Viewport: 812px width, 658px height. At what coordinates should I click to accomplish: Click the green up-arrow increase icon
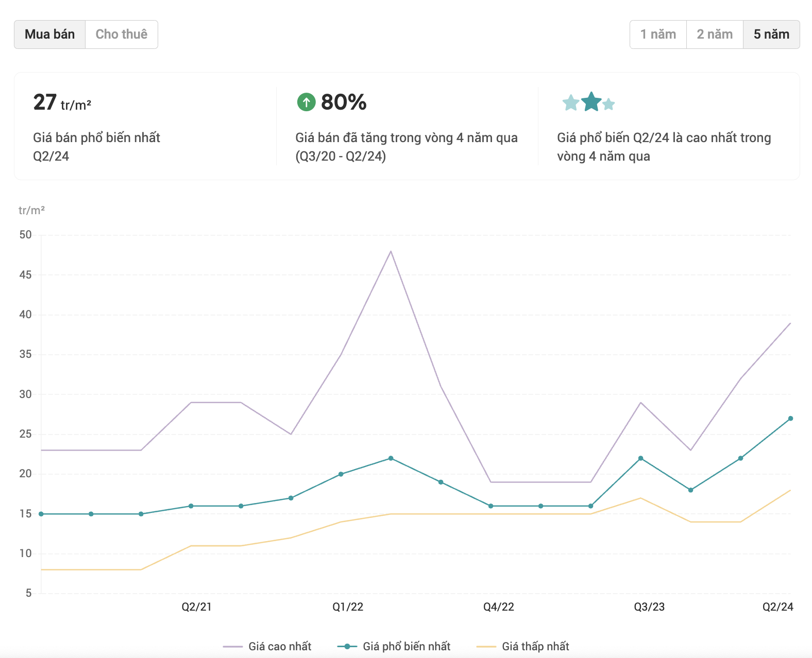pos(306,102)
